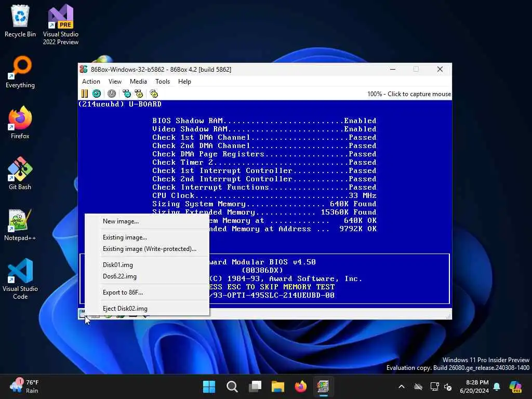The height and width of the screenshot is (399, 532).
Task: Select the Firefox desktop shortcut
Action: point(20,123)
